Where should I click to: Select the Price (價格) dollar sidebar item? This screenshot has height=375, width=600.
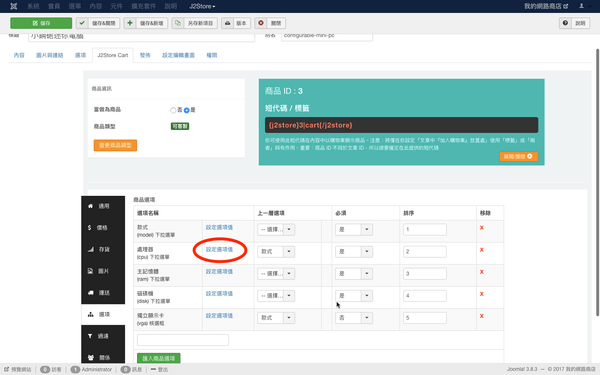point(103,228)
